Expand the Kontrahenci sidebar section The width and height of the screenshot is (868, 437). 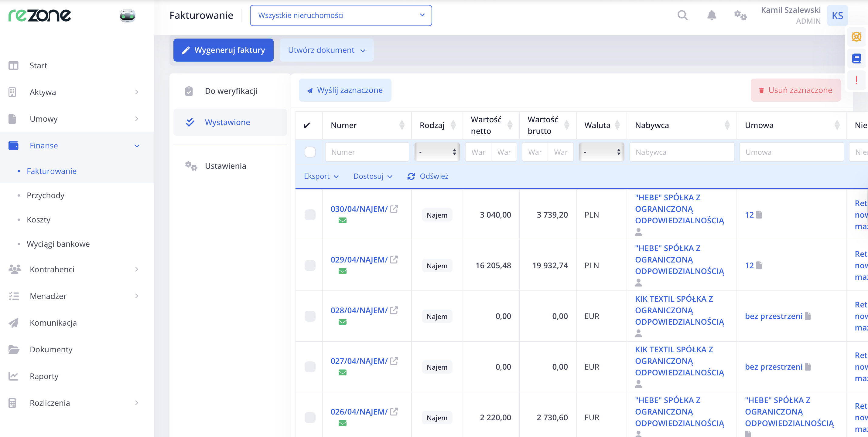click(x=77, y=269)
